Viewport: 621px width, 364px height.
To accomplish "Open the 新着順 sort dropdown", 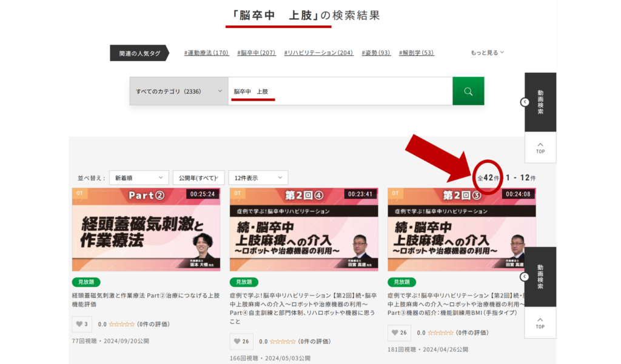I will (139, 177).
